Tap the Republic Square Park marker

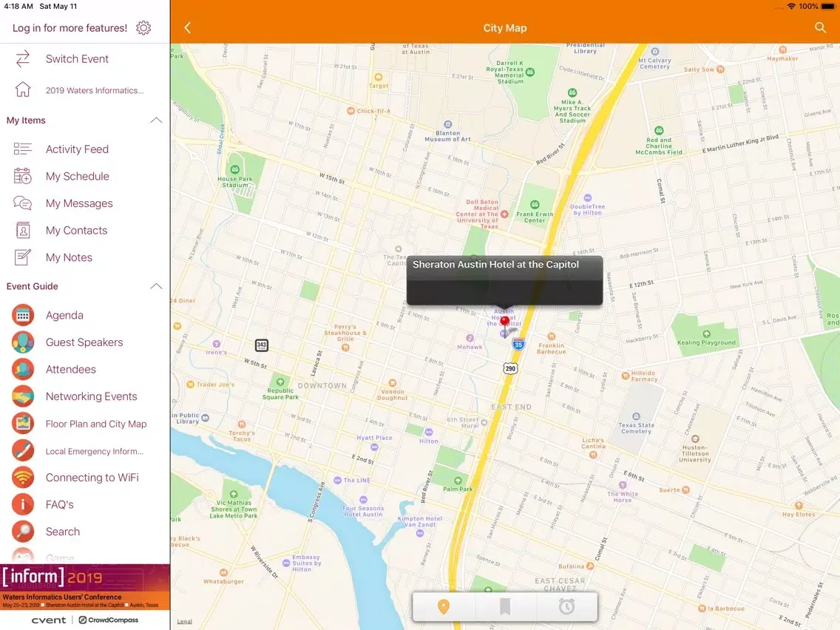[280, 382]
